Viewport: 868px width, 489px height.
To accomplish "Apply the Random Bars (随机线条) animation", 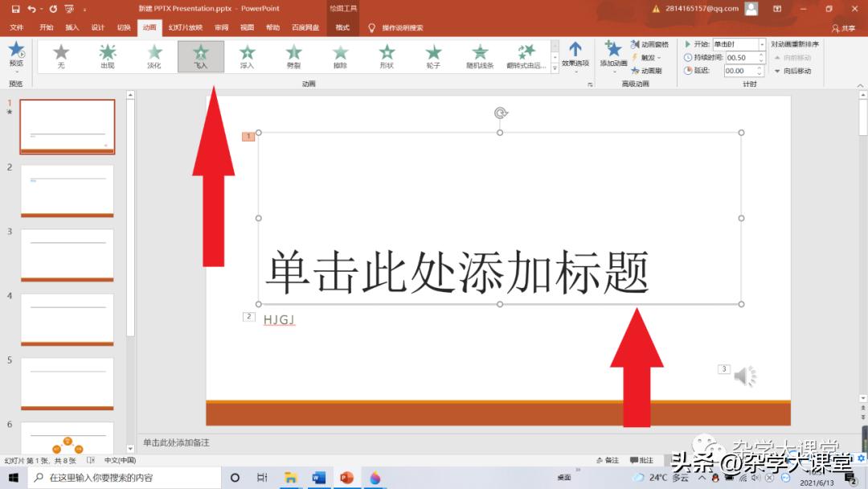I will (x=480, y=55).
